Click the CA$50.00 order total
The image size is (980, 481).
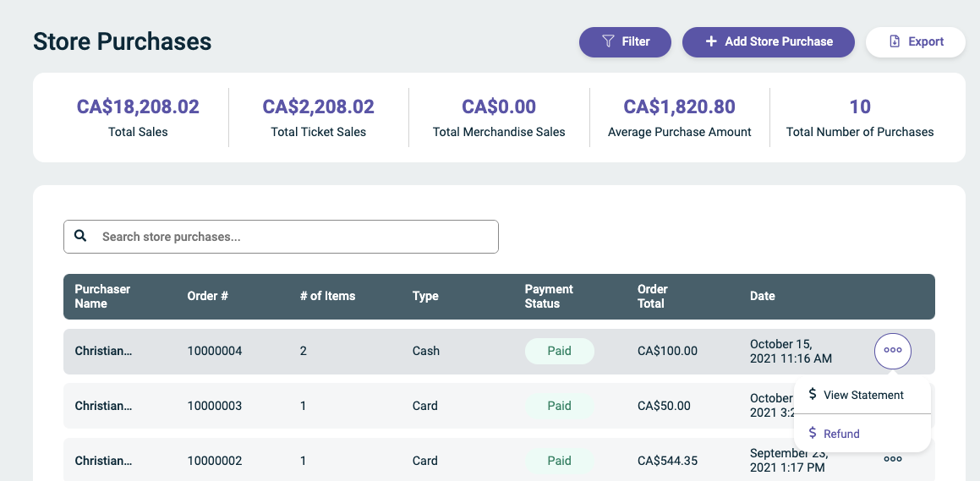[664, 406]
